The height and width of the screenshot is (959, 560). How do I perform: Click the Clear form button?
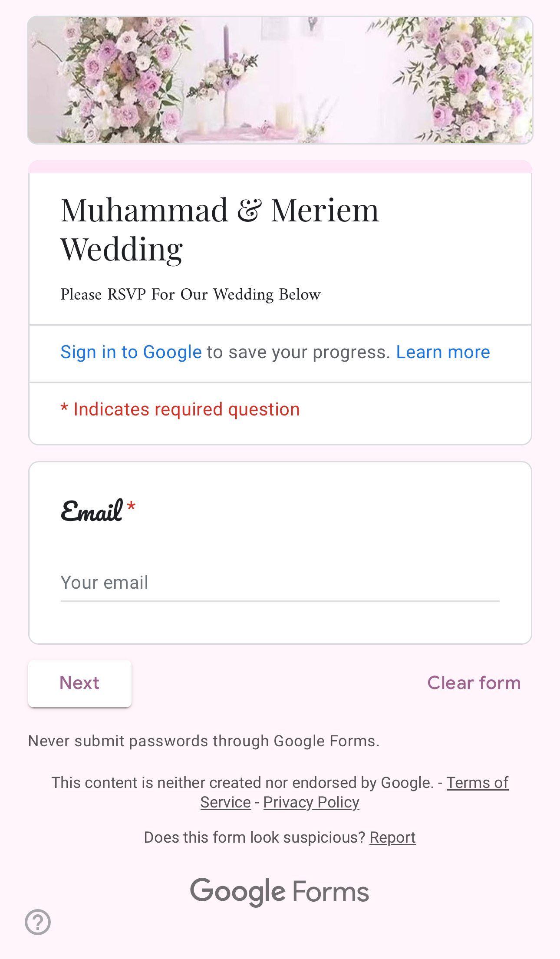pyautogui.click(x=474, y=683)
